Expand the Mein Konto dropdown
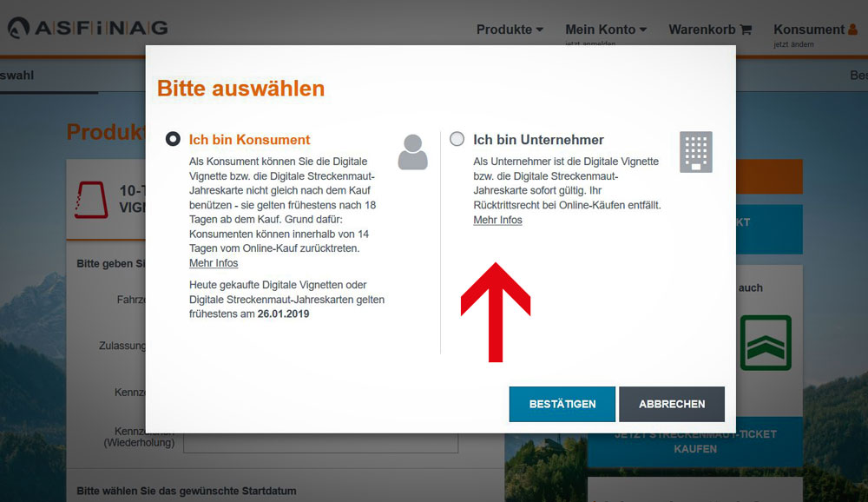 pyautogui.click(x=606, y=30)
